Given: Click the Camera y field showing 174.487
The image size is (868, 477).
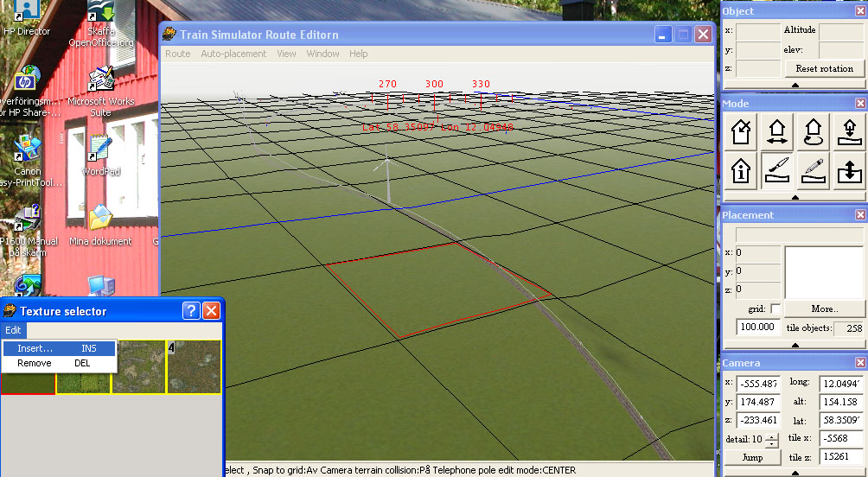Looking at the screenshot, I should 758,402.
